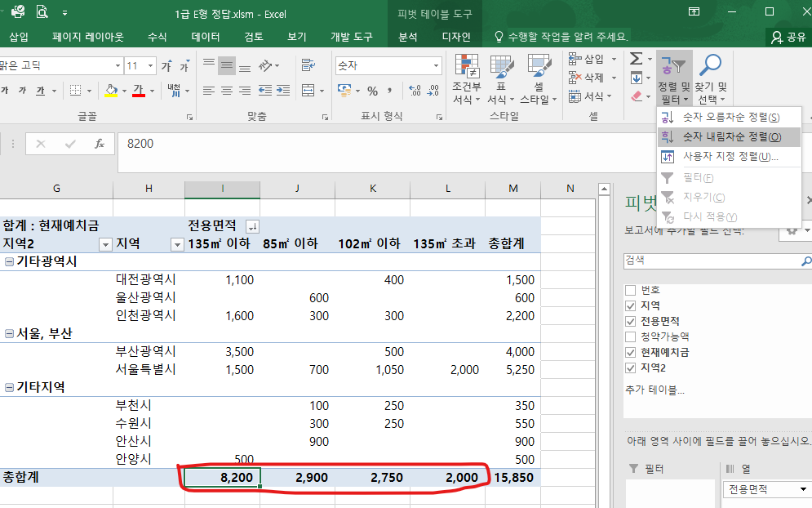The height and width of the screenshot is (508, 812).
Task: Click the eraser Clear icon
Action: tap(637, 96)
